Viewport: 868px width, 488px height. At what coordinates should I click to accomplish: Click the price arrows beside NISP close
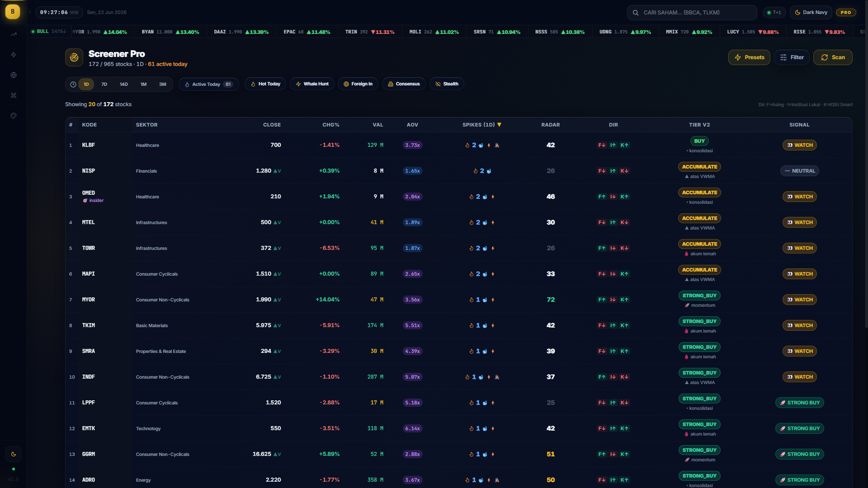click(277, 171)
